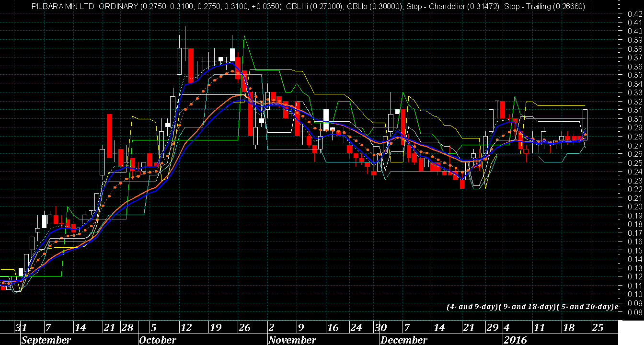Click the 0.40 price axis label
Screen dimensions: 644x345
click(634, 32)
